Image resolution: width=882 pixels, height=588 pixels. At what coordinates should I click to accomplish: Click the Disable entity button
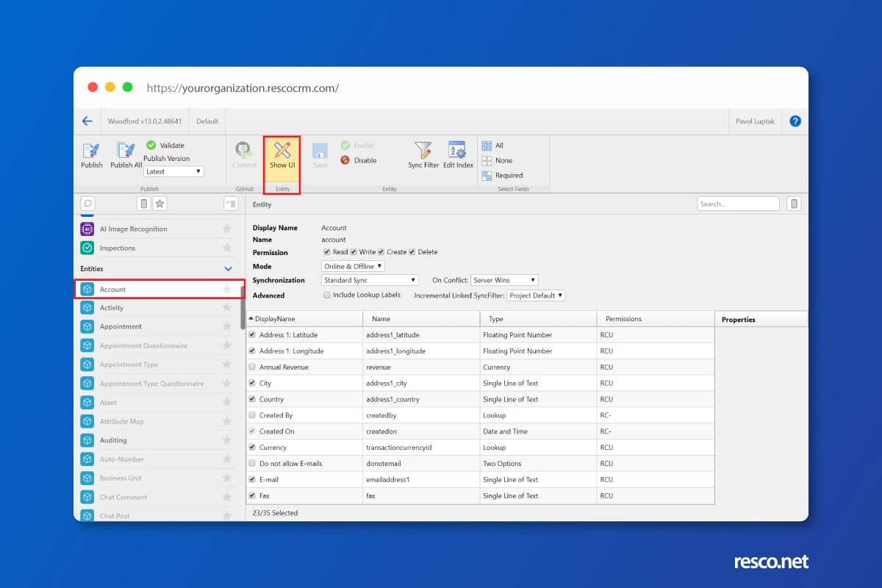click(x=359, y=160)
